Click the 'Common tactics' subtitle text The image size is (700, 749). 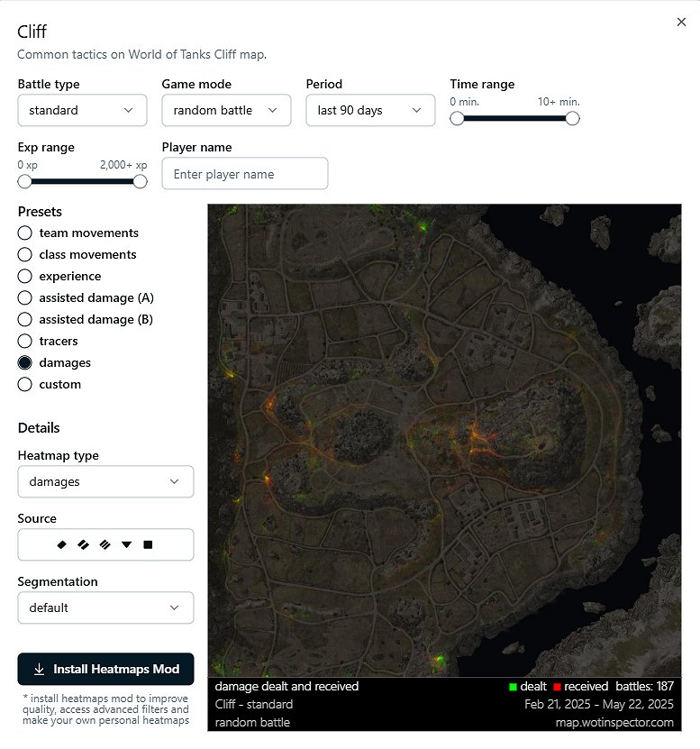141,54
